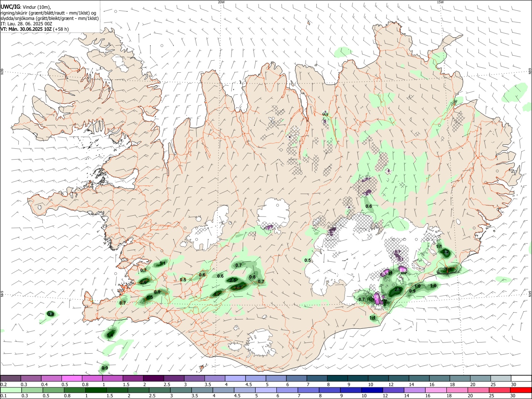Click the '0.2' label on the upper legend

3,384
